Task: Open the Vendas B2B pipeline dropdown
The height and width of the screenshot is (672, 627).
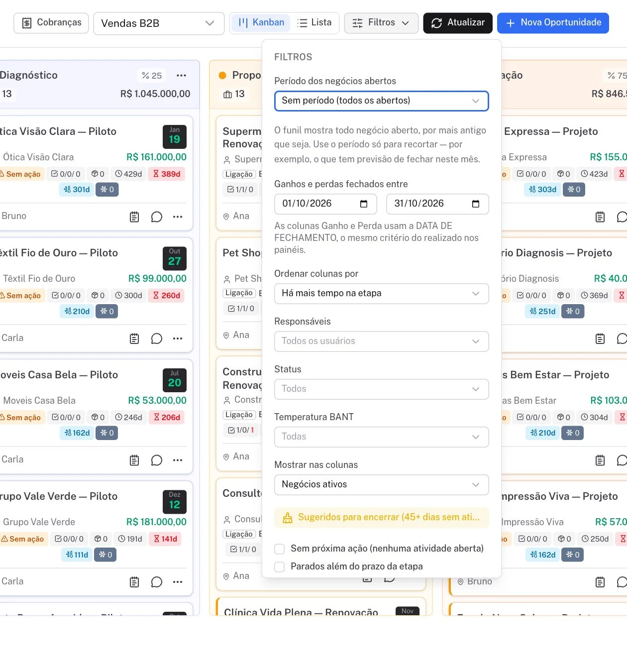Action: pos(159,23)
